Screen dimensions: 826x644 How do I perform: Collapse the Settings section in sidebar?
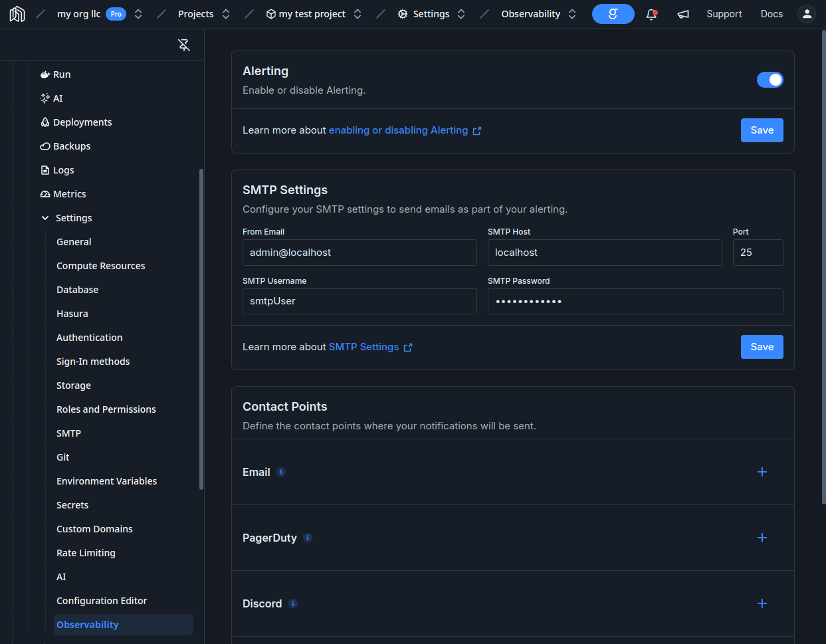[x=45, y=218]
